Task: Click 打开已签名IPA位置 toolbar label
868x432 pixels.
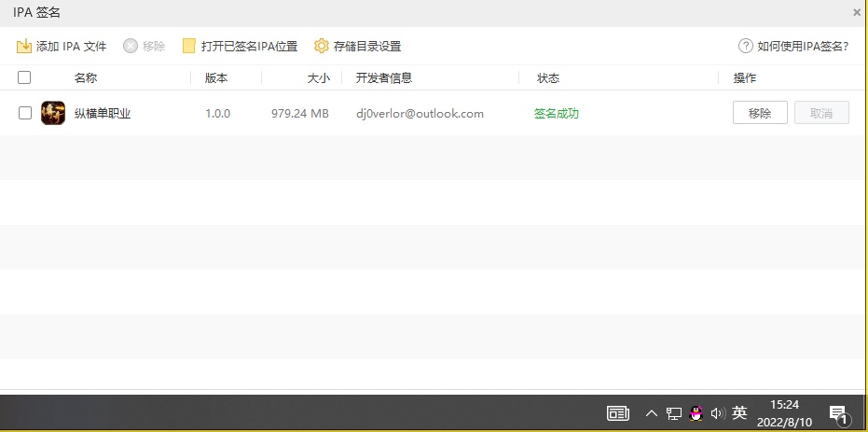Action: pyautogui.click(x=250, y=47)
